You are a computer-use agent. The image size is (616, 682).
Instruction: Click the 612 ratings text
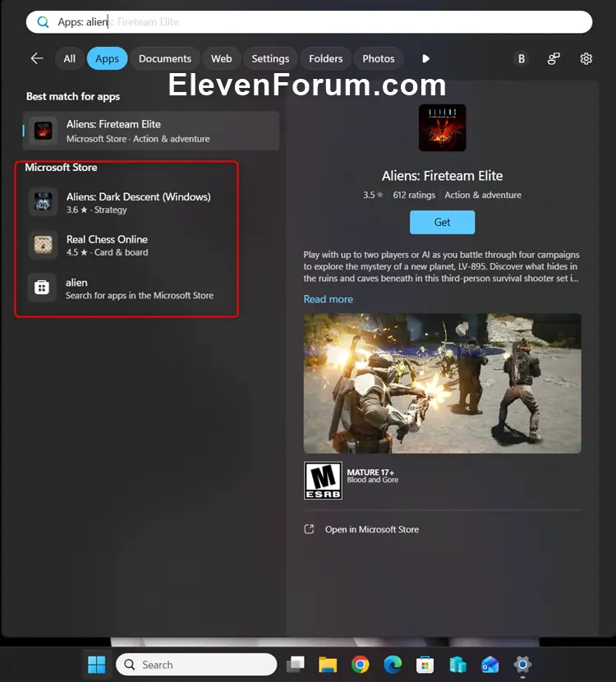(414, 195)
